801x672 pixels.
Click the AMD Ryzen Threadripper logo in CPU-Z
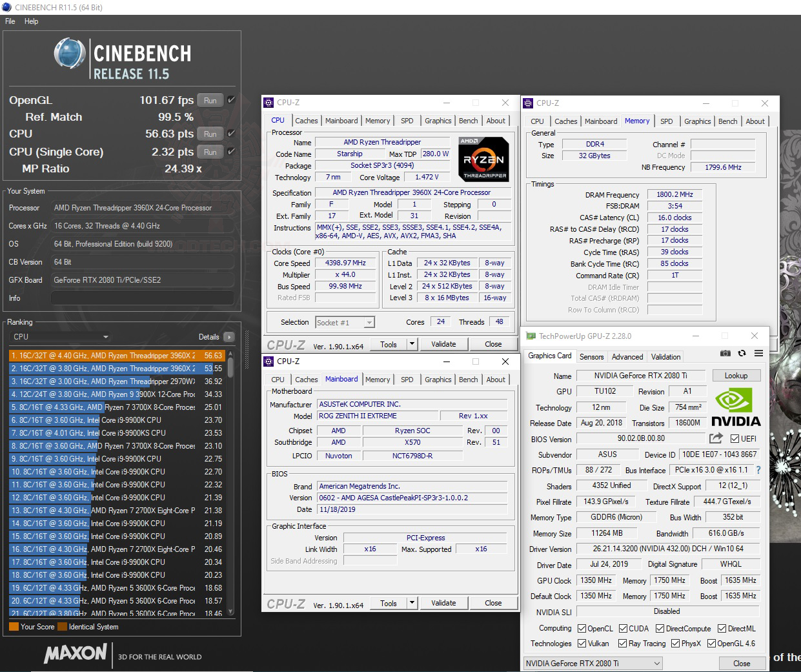click(483, 159)
